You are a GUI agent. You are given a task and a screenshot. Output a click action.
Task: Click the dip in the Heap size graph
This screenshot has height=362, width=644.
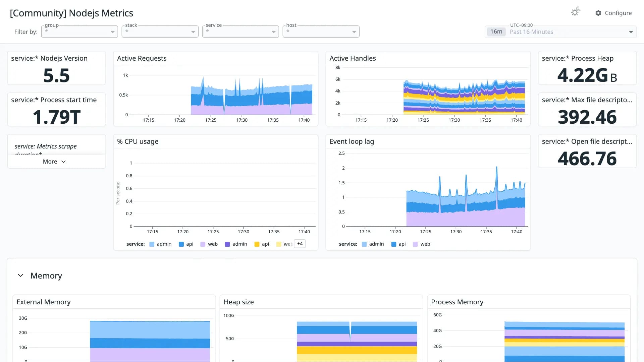pos(350,332)
